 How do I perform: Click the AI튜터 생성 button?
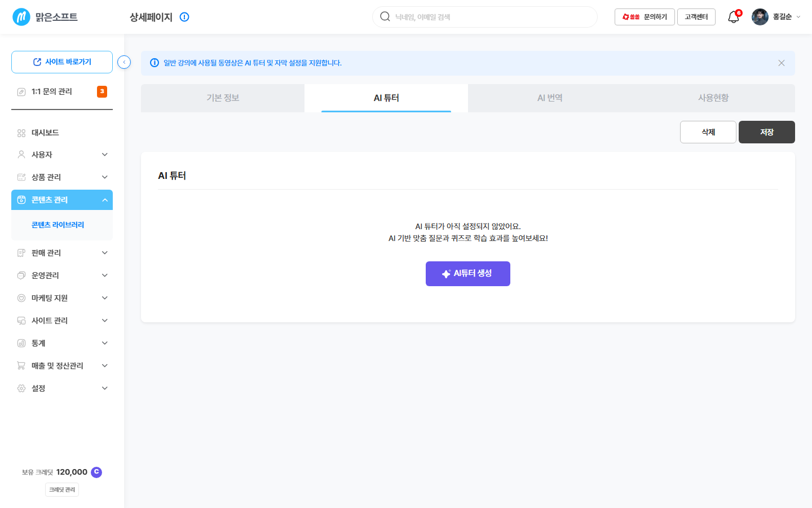click(x=468, y=274)
